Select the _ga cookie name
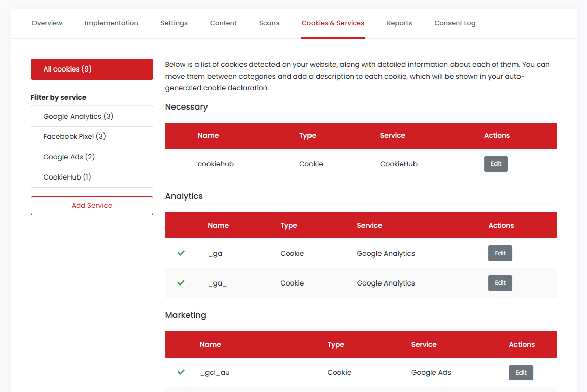This screenshot has height=392, width=587. (x=215, y=254)
